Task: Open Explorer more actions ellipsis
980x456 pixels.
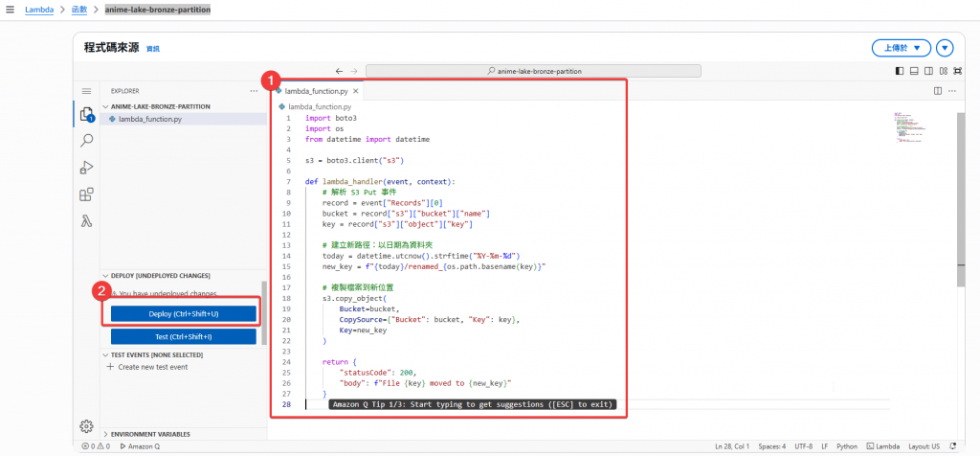Action: click(x=254, y=91)
